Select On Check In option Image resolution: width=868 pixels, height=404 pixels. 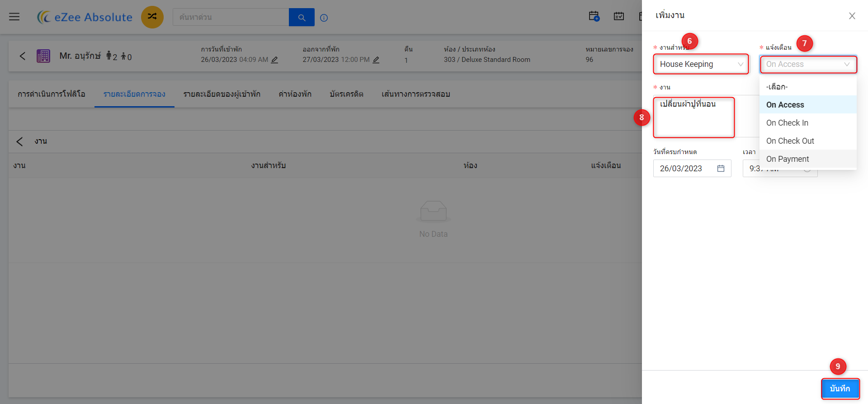(808, 123)
